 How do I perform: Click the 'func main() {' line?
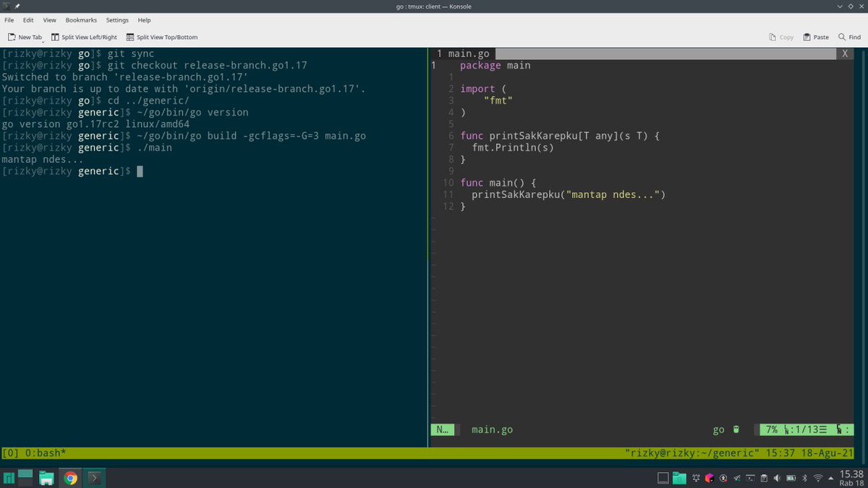click(x=498, y=183)
